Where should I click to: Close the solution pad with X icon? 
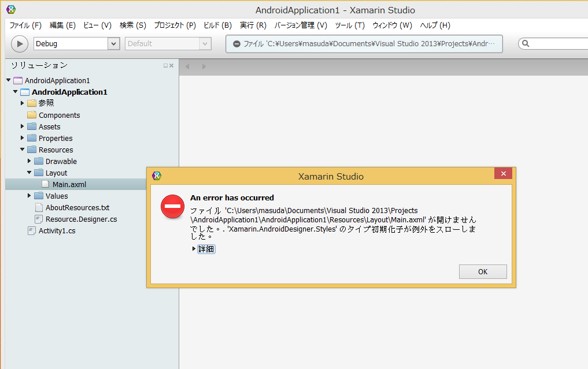172,66
